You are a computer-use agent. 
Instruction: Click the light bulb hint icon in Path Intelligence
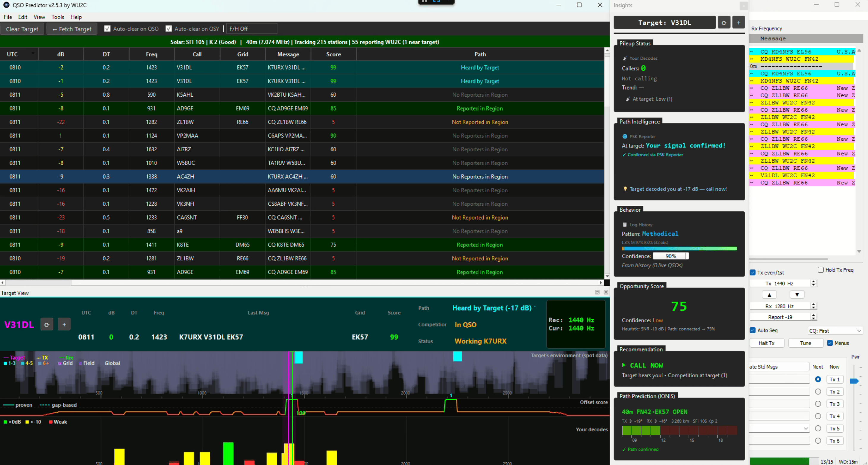click(x=625, y=189)
